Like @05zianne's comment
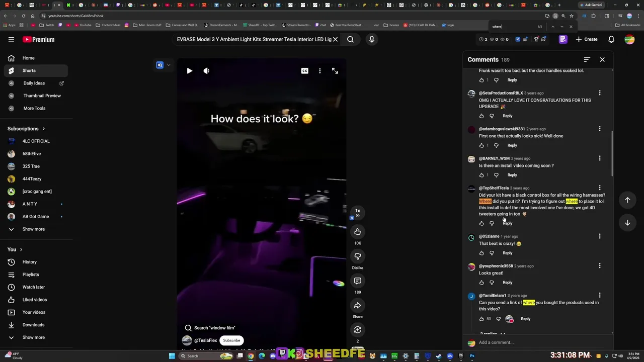644x362 pixels. 481,253
